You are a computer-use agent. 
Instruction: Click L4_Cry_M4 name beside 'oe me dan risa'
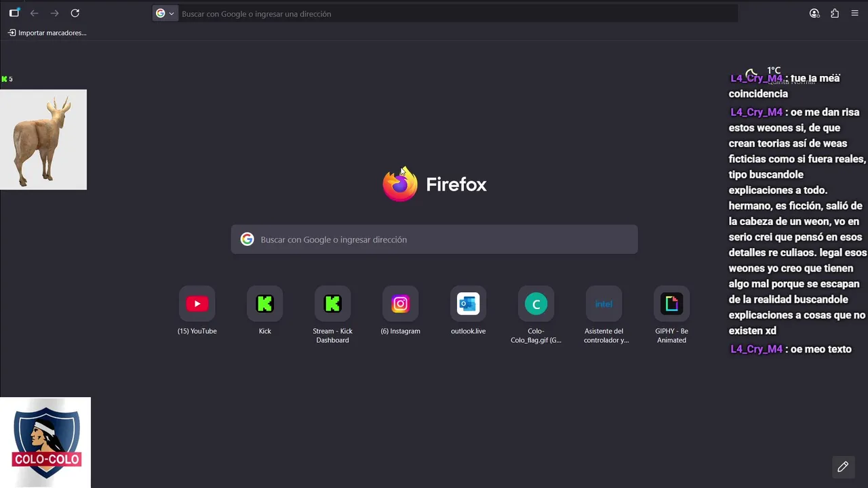pos(756,112)
